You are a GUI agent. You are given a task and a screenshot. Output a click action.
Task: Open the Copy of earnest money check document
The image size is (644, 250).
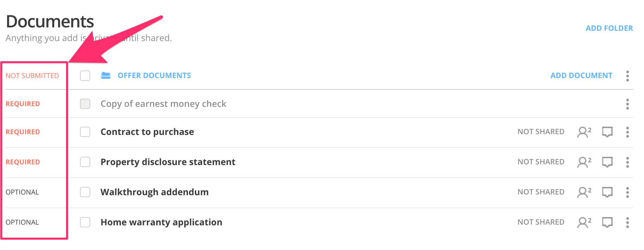163,104
